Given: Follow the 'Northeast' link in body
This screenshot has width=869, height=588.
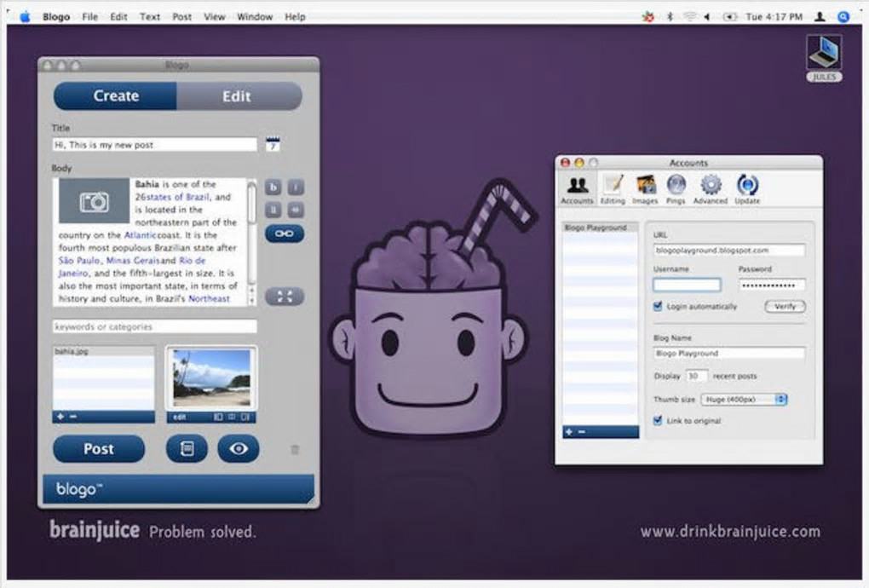Looking at the screenshot, I should point(209,299).
